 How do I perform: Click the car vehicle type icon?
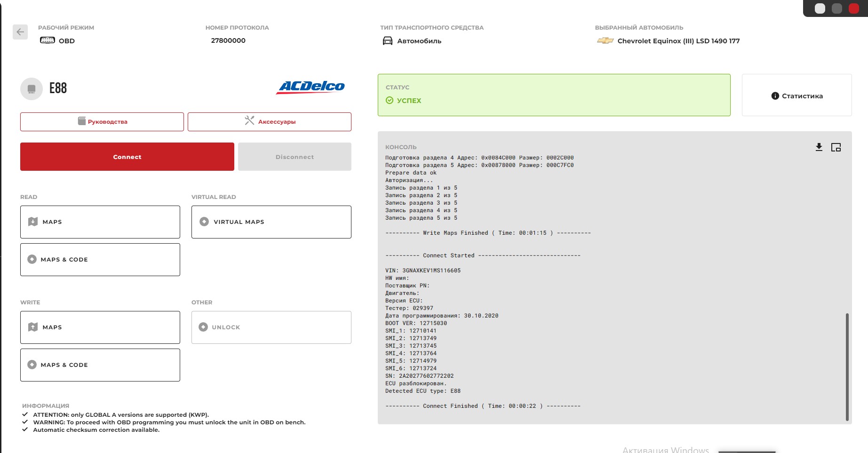tap(388, 41)
